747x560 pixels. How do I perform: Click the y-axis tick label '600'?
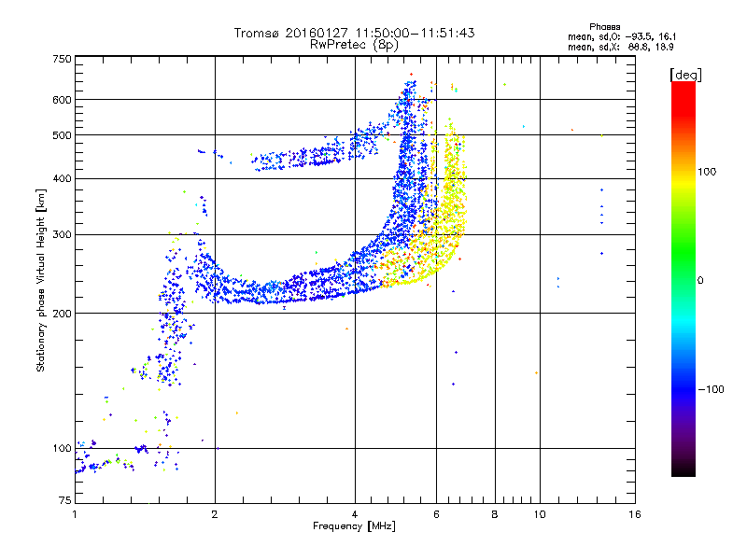click(x=62, y=100)
